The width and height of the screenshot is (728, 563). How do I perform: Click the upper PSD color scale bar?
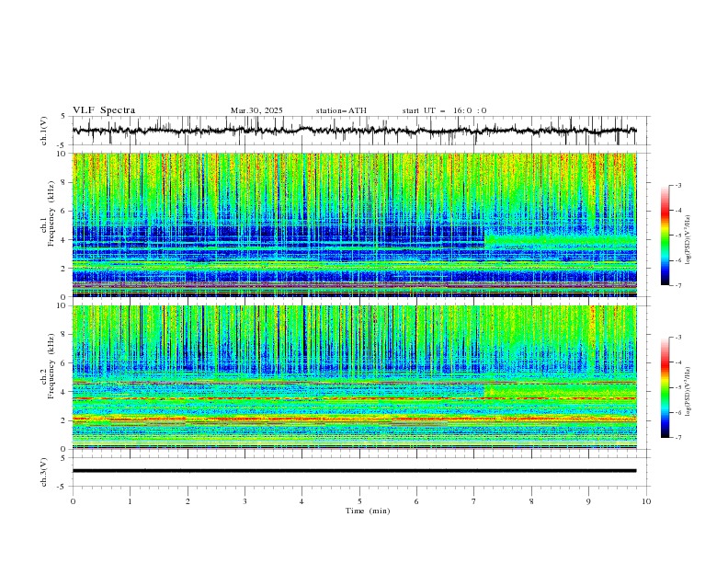(665, 236)
